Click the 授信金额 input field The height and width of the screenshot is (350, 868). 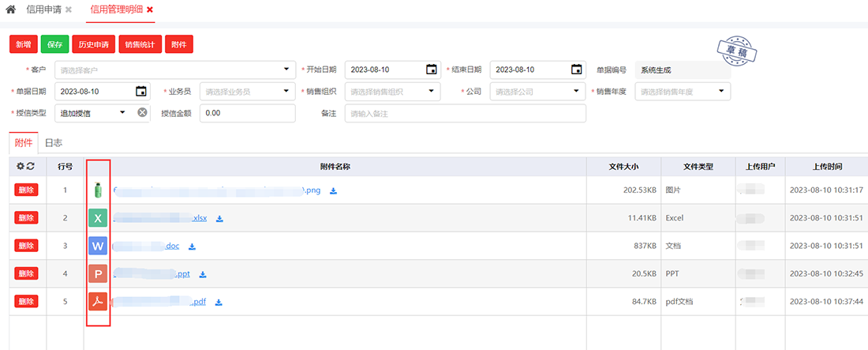(247, 114)
